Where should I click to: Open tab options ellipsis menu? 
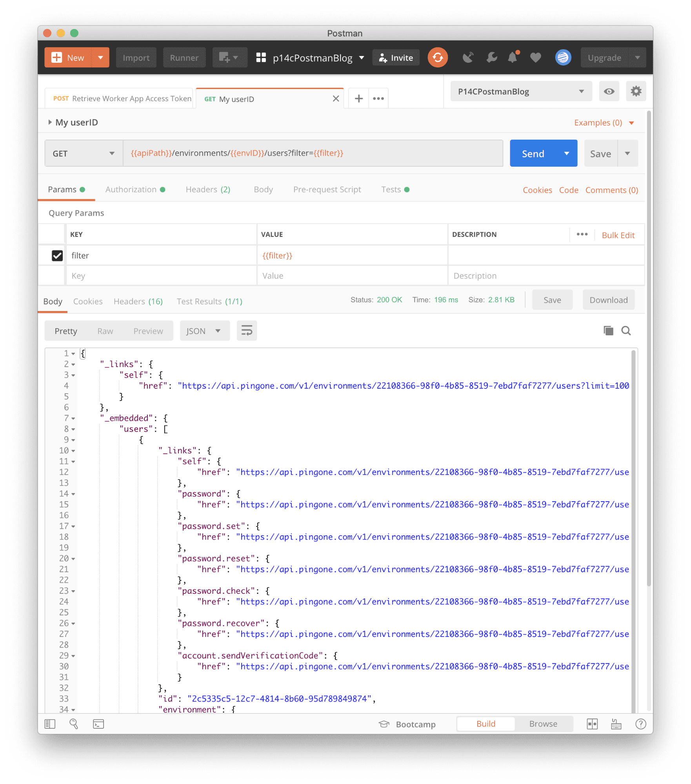coord(378,98)
